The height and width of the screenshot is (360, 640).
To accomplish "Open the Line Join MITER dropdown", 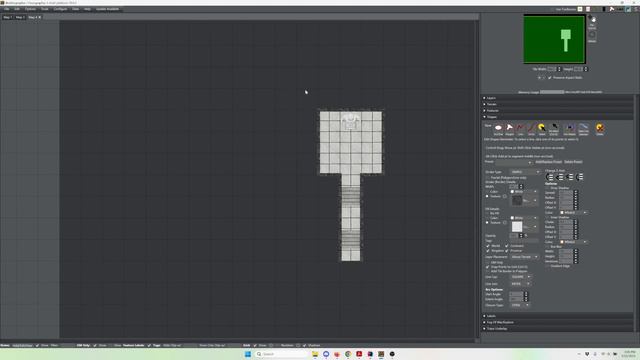I will (x=520, y=284).
